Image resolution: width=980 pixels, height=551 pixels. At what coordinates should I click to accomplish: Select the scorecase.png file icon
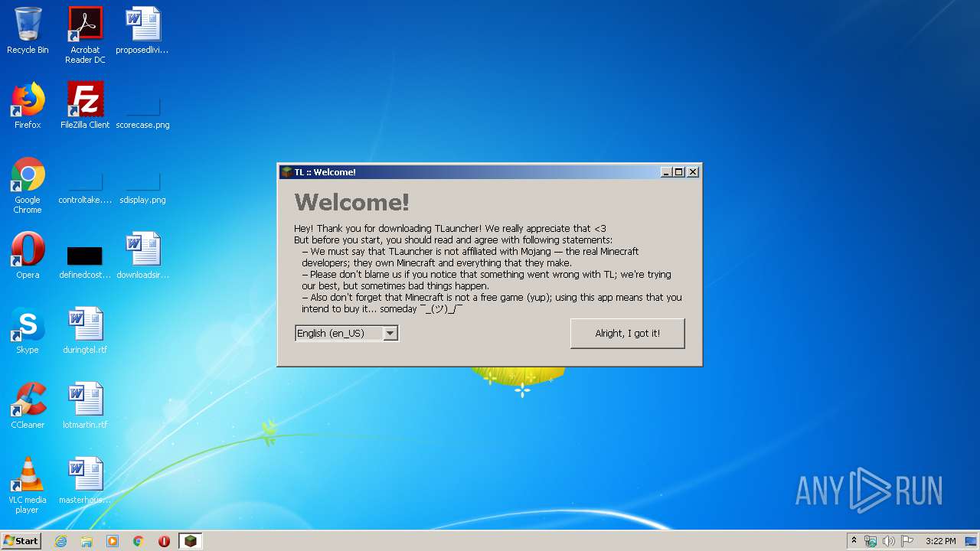pos(142,111)
